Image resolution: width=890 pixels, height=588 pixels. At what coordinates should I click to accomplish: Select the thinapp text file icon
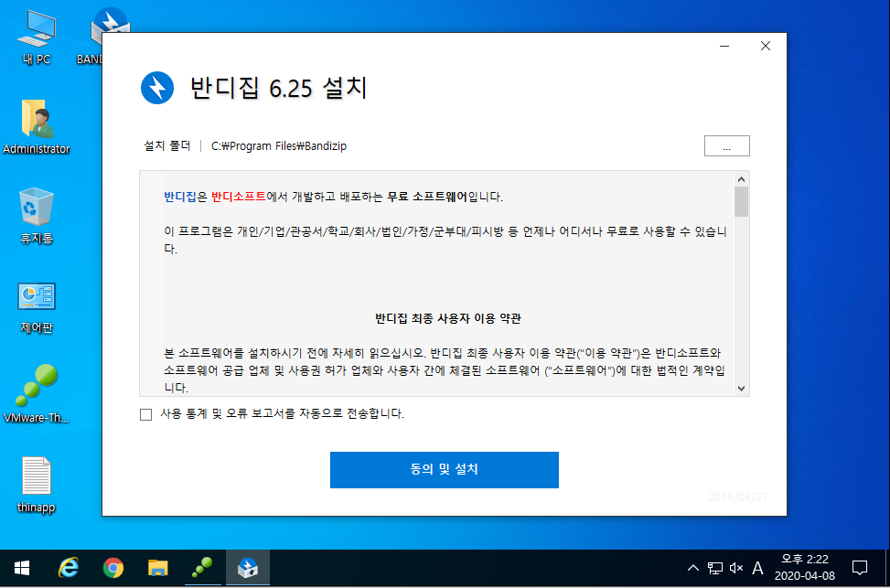[x=37, y=486]
